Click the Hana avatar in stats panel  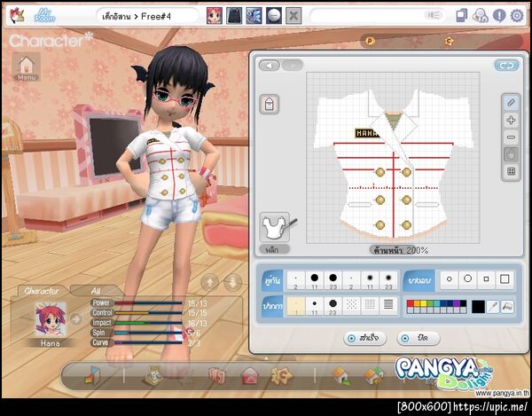click(x=51, y=319)
